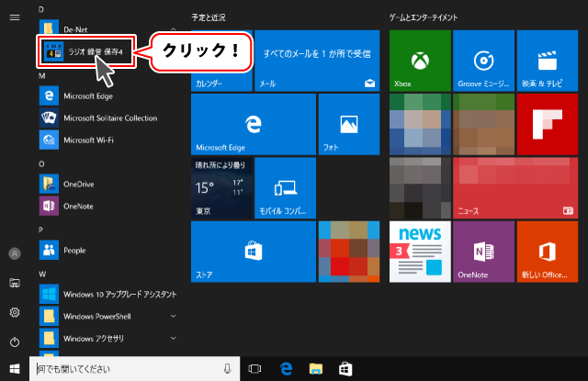Click the P letter header

[x=40, y=230]
